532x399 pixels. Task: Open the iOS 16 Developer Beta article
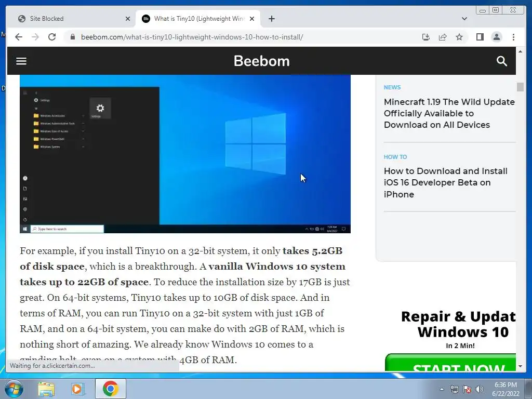pos(445,182)
